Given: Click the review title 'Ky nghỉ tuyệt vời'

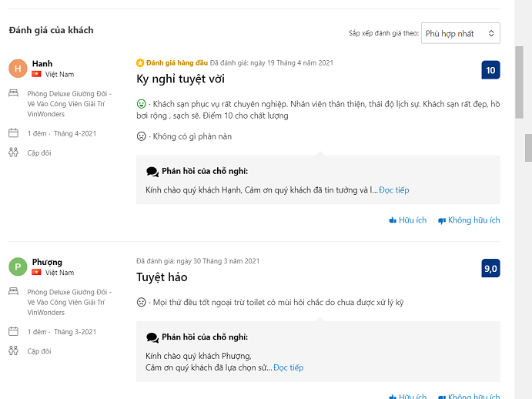Looking at the screenshot, I should tap(180, 79).
